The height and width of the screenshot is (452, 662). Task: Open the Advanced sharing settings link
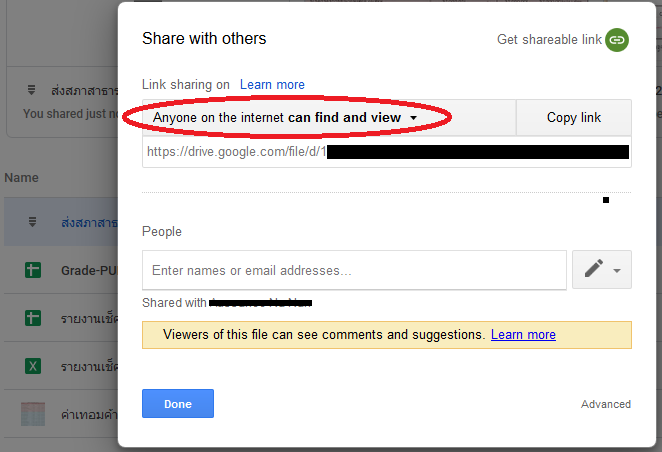606,404
